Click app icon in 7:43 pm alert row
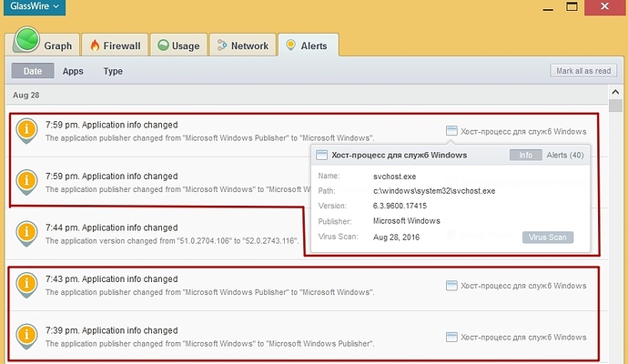The height and width of the screenshot is (364, 628). coord(451,285)
